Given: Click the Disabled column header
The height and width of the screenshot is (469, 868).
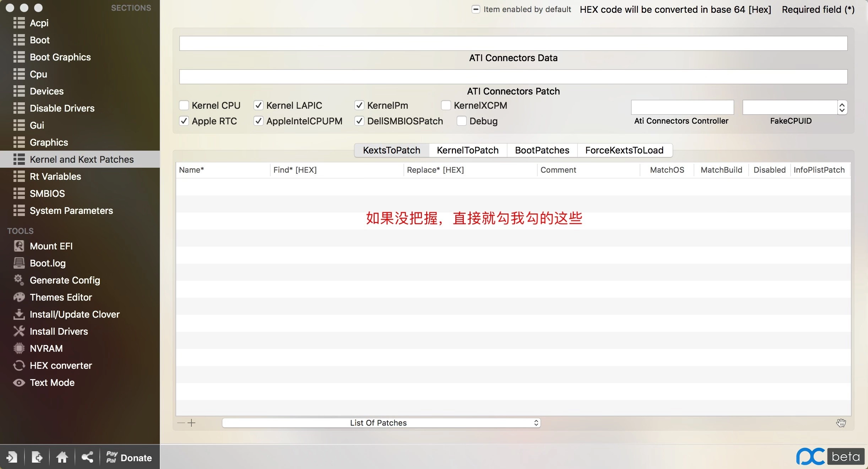Looking at the screenshot, I should coord(770,170).
